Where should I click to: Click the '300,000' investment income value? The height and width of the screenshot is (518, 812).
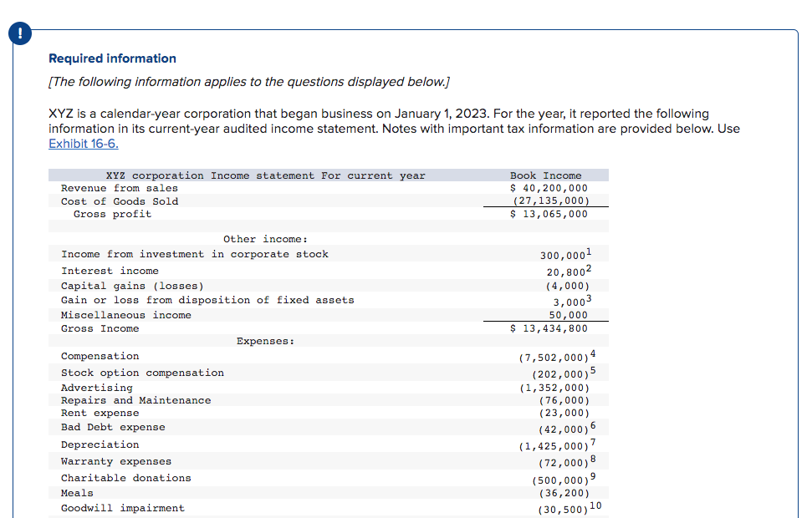(563, 256)
